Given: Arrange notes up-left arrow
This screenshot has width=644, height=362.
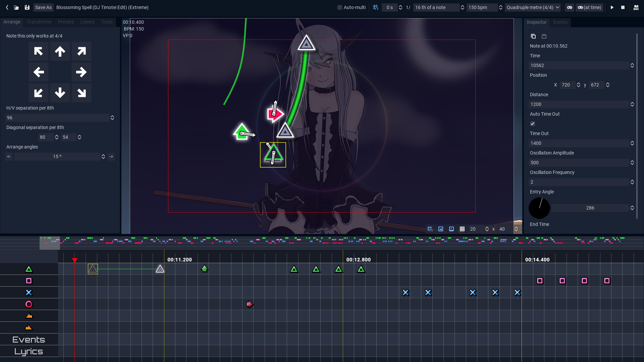Looking at the screenshot, I should [x=39, y=51].
